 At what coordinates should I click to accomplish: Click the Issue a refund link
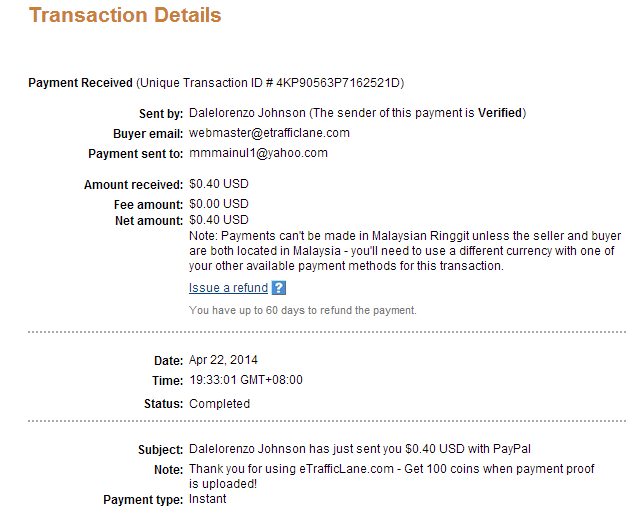coord(228,288)
